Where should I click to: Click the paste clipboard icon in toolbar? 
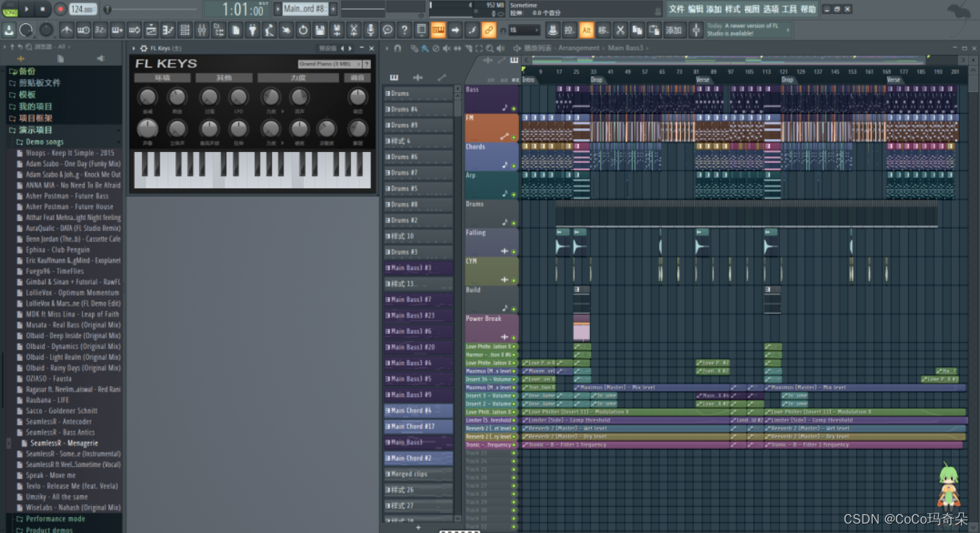coord(655,30)
